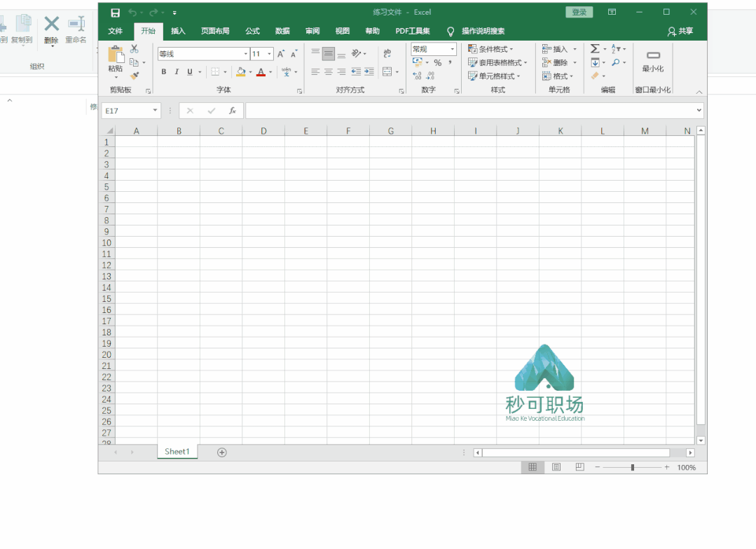This screenshot has height=549, width=756.
Task: Click Decrease Decimal icon
Action: [x=430, y=76]
